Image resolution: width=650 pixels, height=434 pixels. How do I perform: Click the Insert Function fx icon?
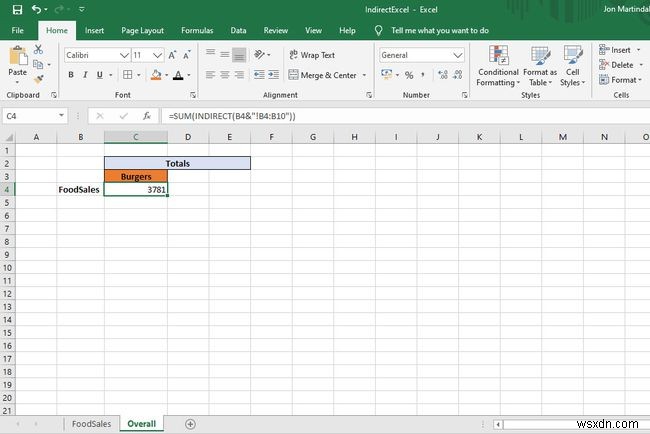point(147,116)
